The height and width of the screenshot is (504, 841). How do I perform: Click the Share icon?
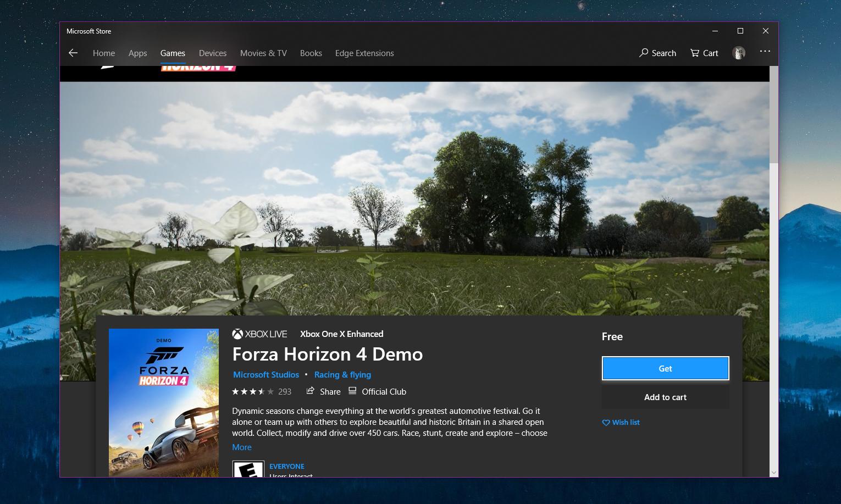pyautogui.click(x=323, y=391)
